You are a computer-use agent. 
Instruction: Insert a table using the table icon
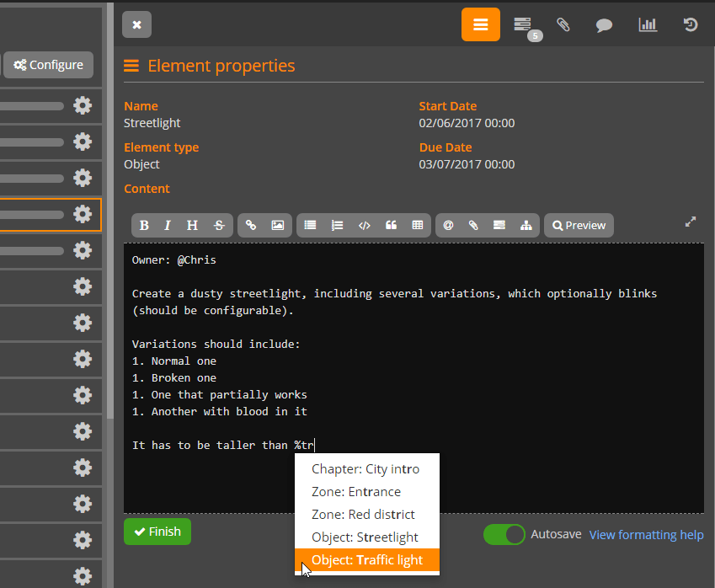[x=417, y=226]
